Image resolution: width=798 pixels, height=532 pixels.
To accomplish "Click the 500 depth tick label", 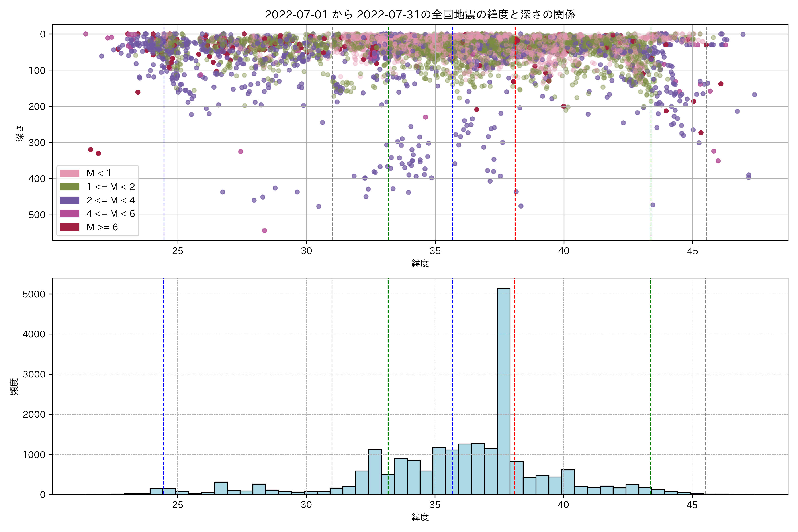I will point(37,215).
